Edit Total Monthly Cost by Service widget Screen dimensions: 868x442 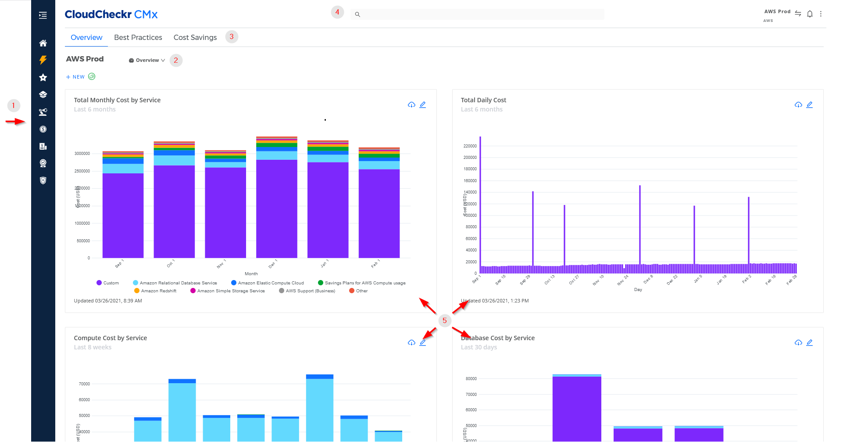pyautogui.click(x=423, y=104)
